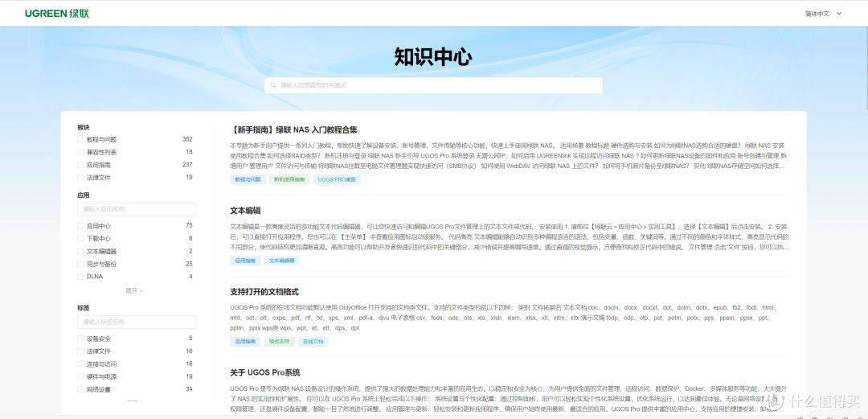The width and height of the screenshot is (868, 419).
Task: Open the 文本编辑 article
Action: 245,211
